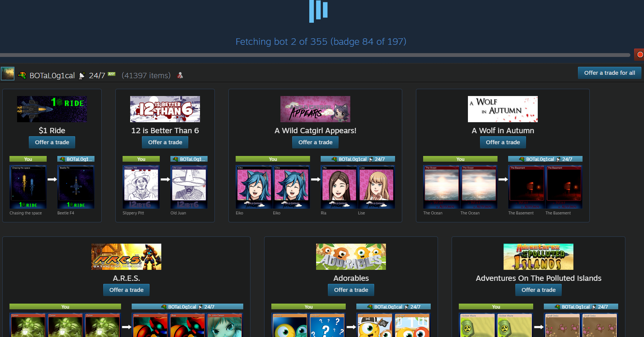Open the $1 Ride game banner
The width and height of the screenshot is (644, 337).
tap(52, 109)
